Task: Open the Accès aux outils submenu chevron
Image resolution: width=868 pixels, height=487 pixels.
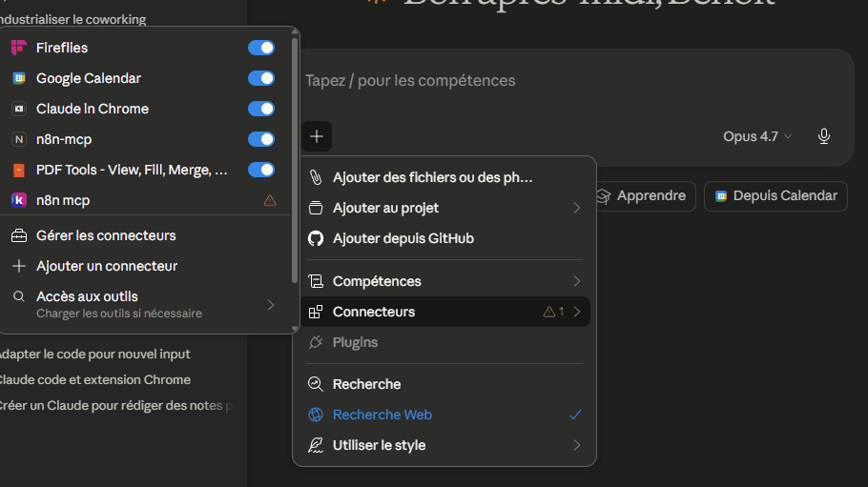Action: pyautogui.click(x=271, y=305)
